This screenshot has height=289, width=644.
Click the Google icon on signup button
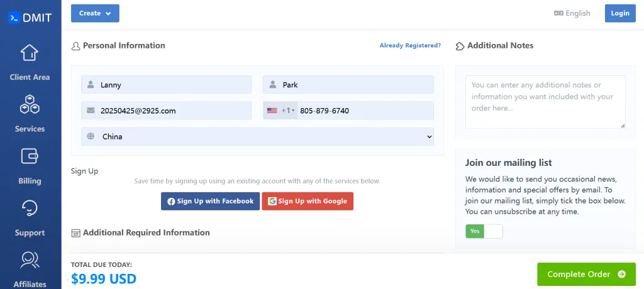272,201
